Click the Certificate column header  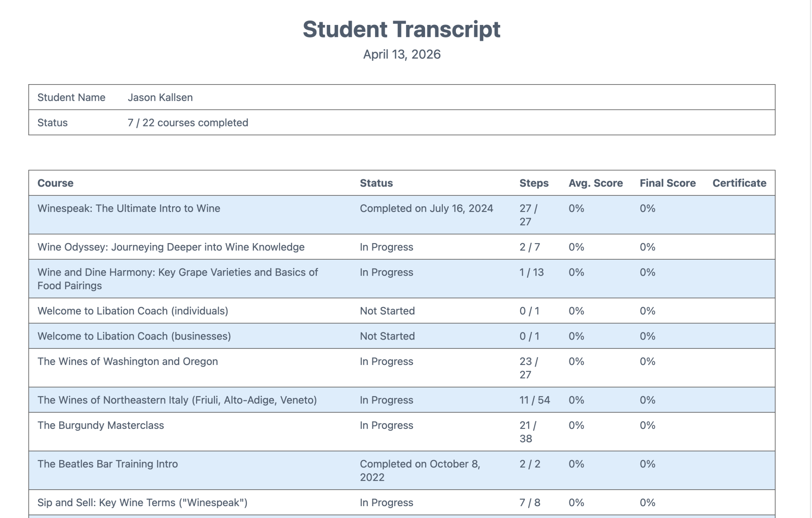click(739, 183)
